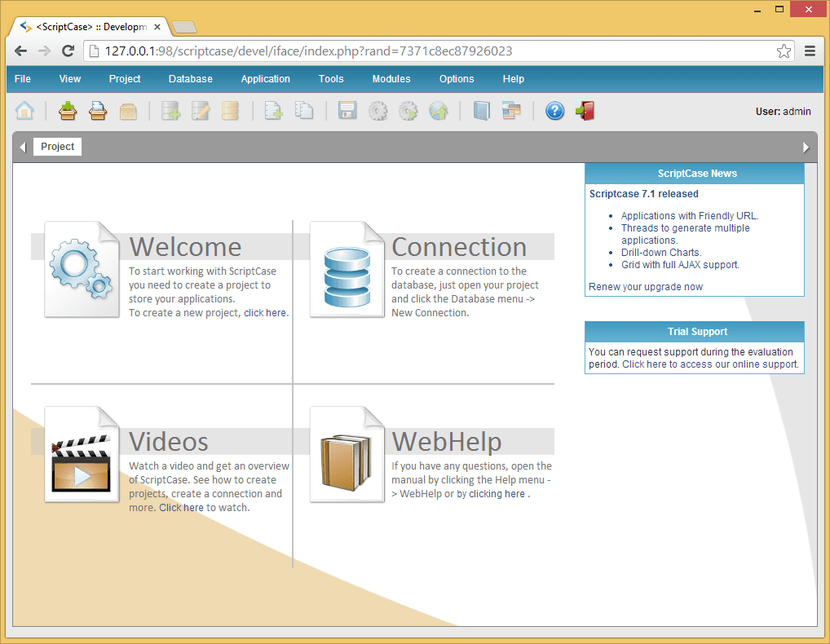Open the File menu
This screenshot has height=644, width=830.
pos(23,79)
